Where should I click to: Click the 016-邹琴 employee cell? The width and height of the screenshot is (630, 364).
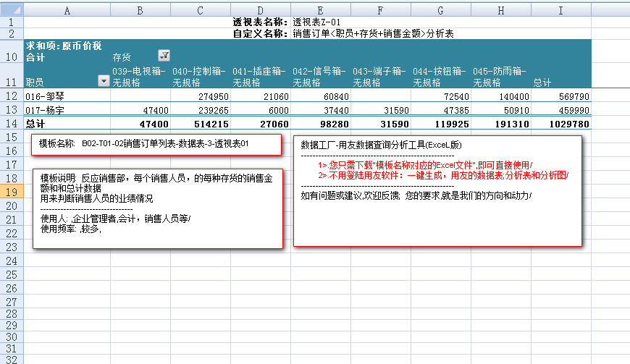pyautogui.click(x=67, y=96)
